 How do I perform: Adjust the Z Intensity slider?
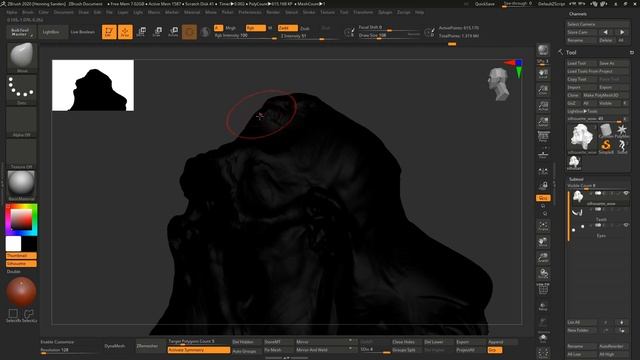click(309, 36)
